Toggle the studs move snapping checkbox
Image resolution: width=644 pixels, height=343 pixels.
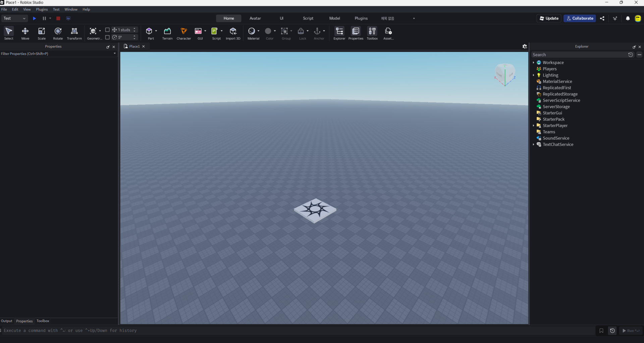(107, 30)
